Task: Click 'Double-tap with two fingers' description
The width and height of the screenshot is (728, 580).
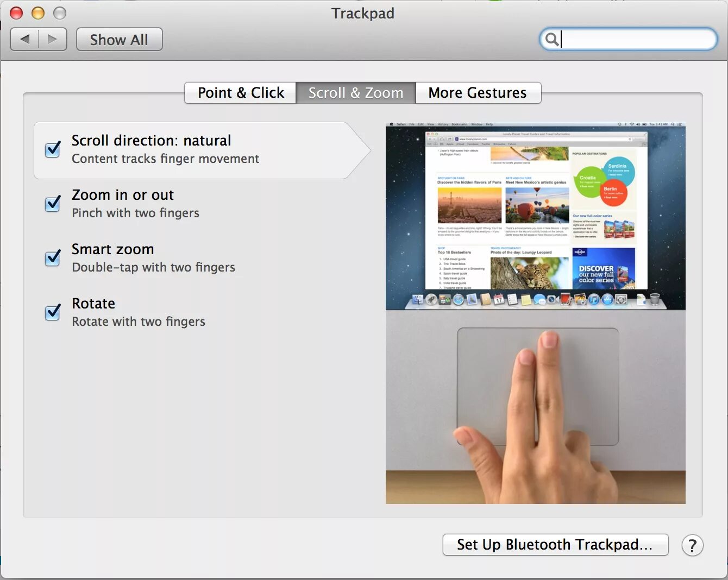Action: coord(154,267)
